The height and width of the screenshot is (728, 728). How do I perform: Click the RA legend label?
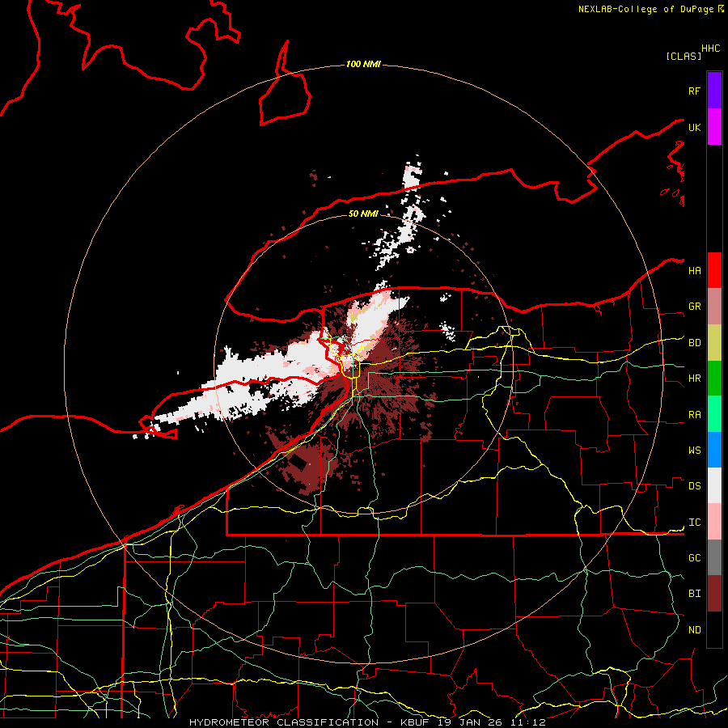point(694,415)
